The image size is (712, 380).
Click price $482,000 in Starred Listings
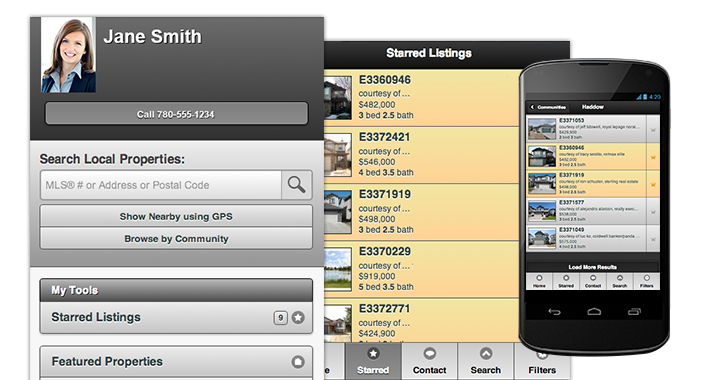point(376,105)
